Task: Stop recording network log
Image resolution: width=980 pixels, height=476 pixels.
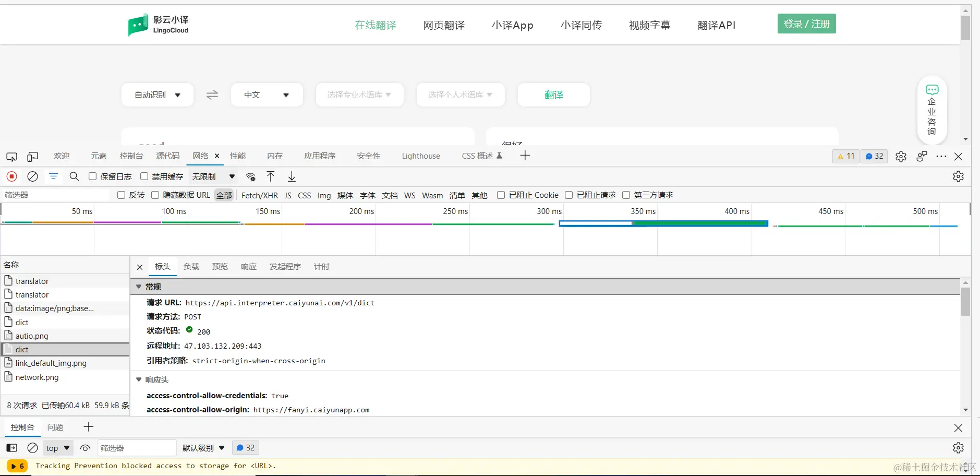Action: [12, 176]
